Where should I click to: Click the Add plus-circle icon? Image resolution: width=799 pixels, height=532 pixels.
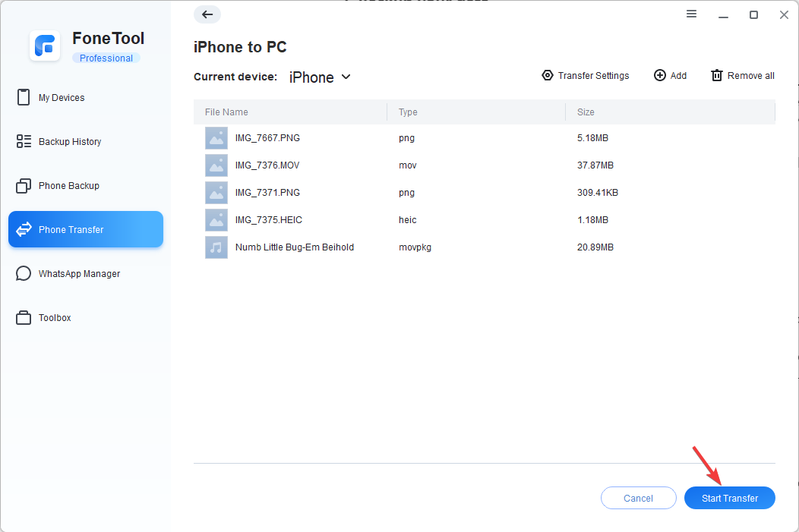tap(660, 75)
